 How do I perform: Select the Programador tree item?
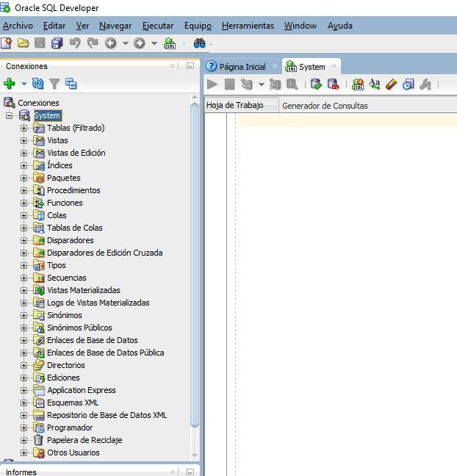click(x=70, y=428)
